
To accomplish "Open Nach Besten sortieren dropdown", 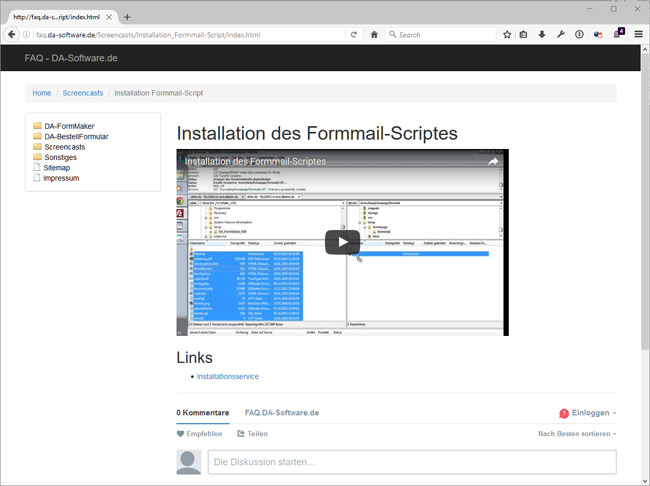I will [x=577, y=433].
